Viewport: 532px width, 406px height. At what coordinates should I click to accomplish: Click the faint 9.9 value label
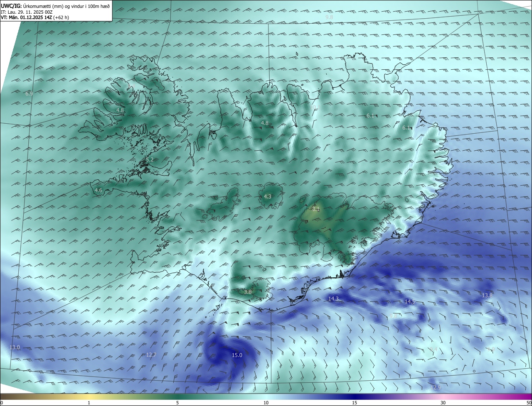[490, 350]
